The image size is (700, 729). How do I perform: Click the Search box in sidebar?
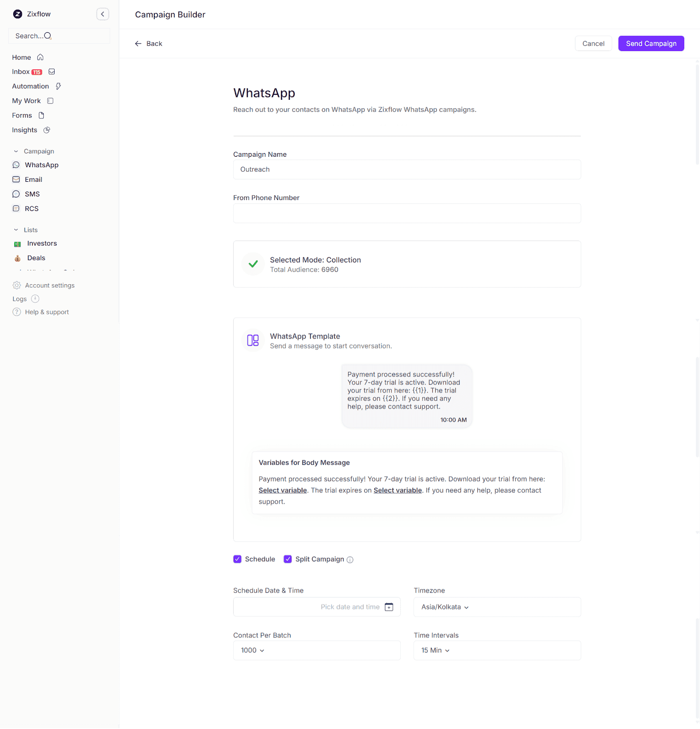[x=59, y=36]
